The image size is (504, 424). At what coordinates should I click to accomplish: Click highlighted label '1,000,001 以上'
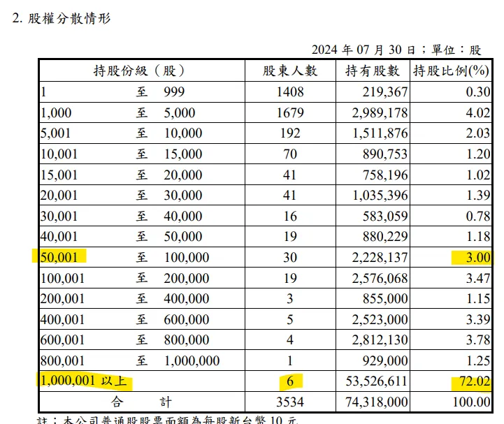point(84,381)
